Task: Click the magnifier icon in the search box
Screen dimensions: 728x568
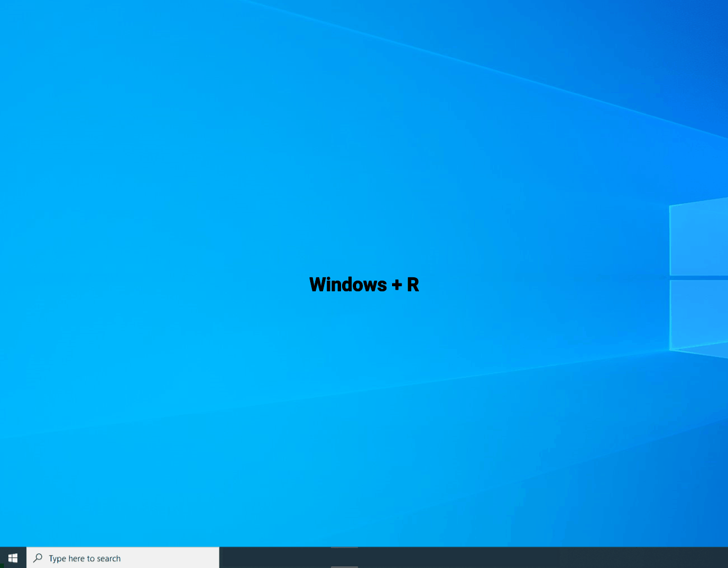Action: (37, 557)
